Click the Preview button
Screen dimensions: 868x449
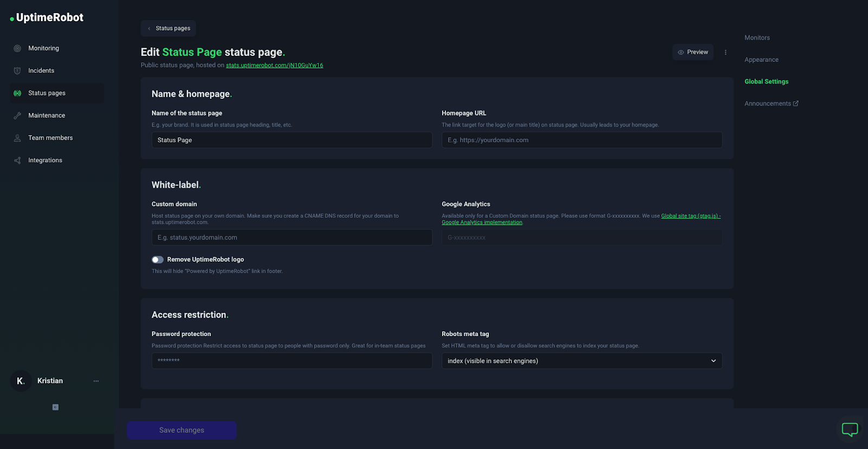coord(693,52)
